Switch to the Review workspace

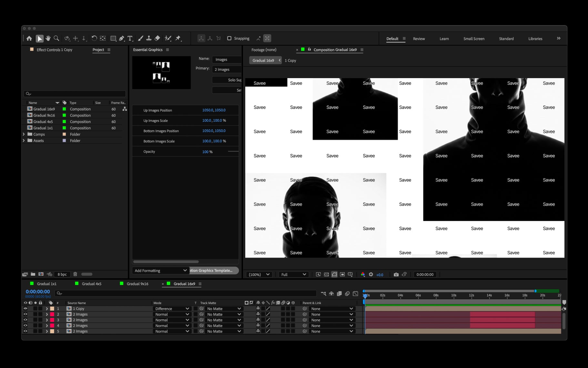(x=419, y=39)
